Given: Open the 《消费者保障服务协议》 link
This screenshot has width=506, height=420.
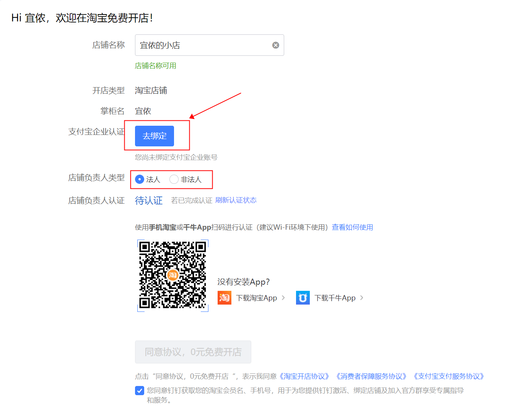Looking at the screenshot, I should coord(371,376).
